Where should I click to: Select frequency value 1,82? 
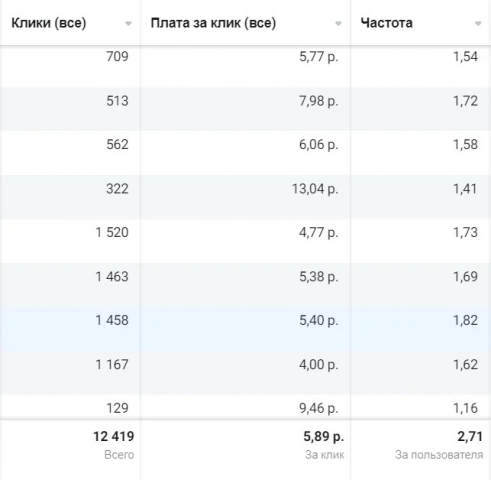[x=465, y=320]
